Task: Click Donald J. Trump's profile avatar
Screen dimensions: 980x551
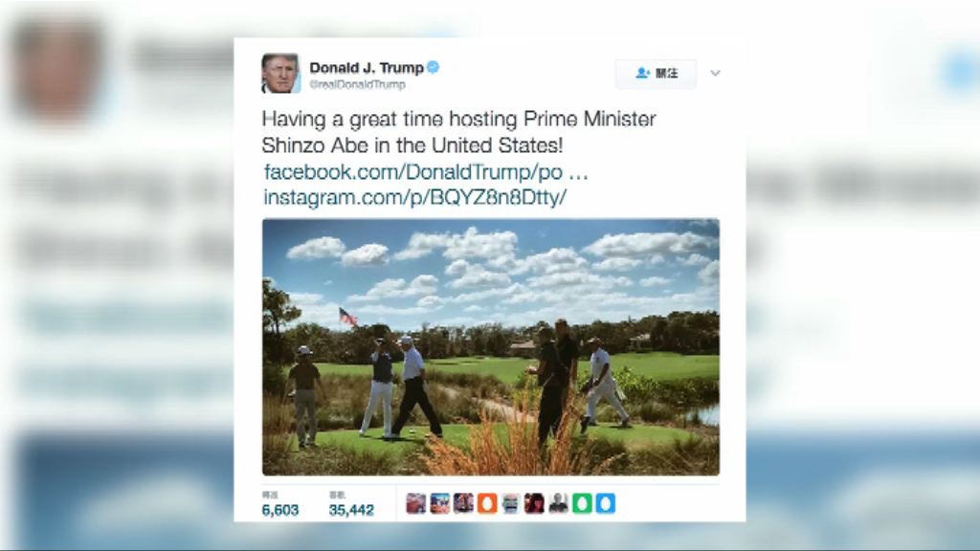Action: click(x=280, y=73)
